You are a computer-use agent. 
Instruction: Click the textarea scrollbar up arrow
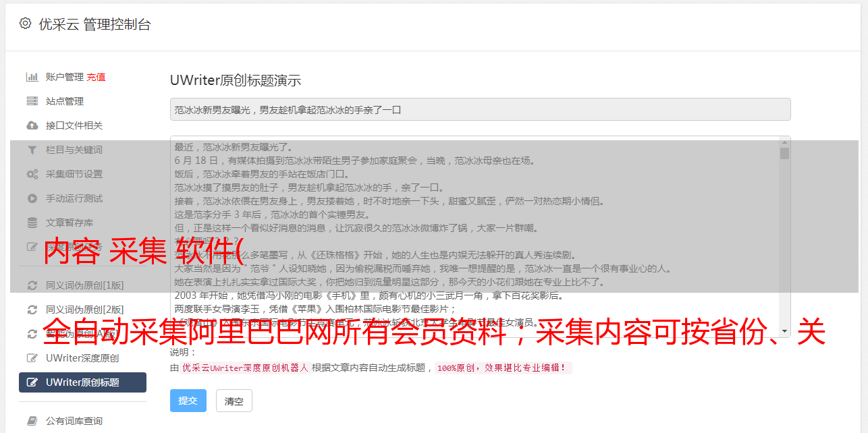pos(784,142)
